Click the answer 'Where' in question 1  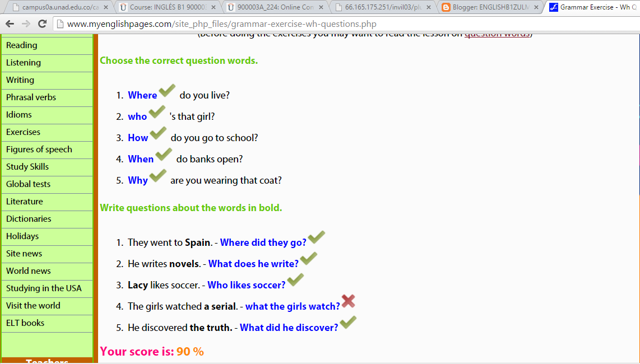coord(142,95)
